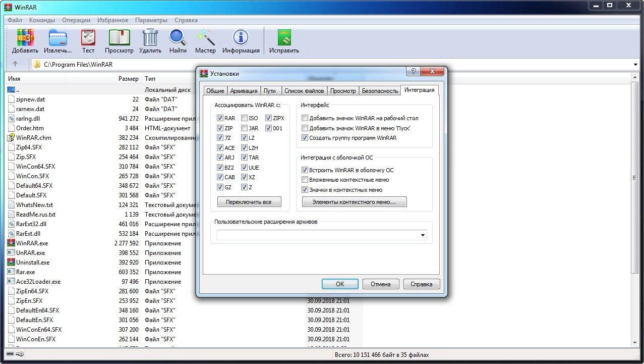
Task: Click the folder icon in the address bar
Action: tap(37, 64)
